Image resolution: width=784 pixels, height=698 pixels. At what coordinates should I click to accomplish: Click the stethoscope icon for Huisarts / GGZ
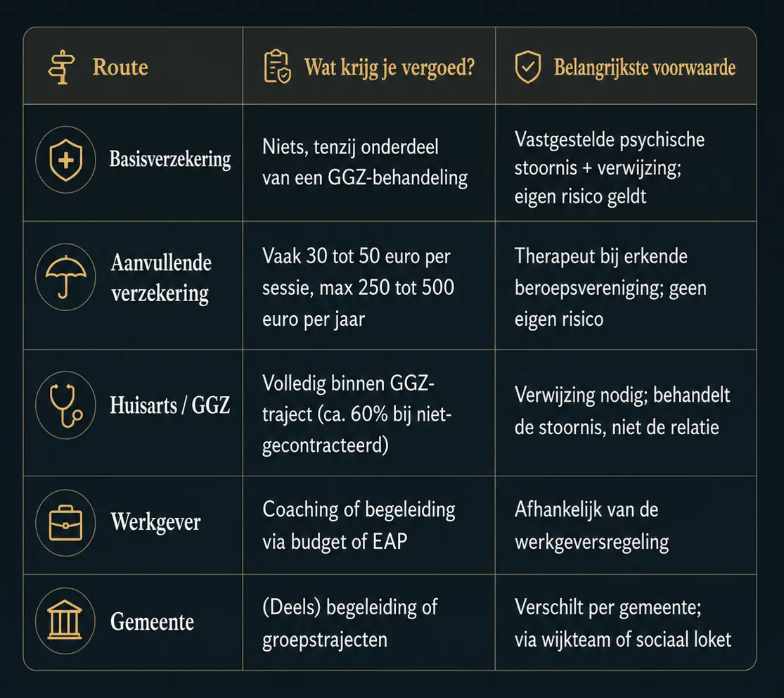(x=65, y=405)
